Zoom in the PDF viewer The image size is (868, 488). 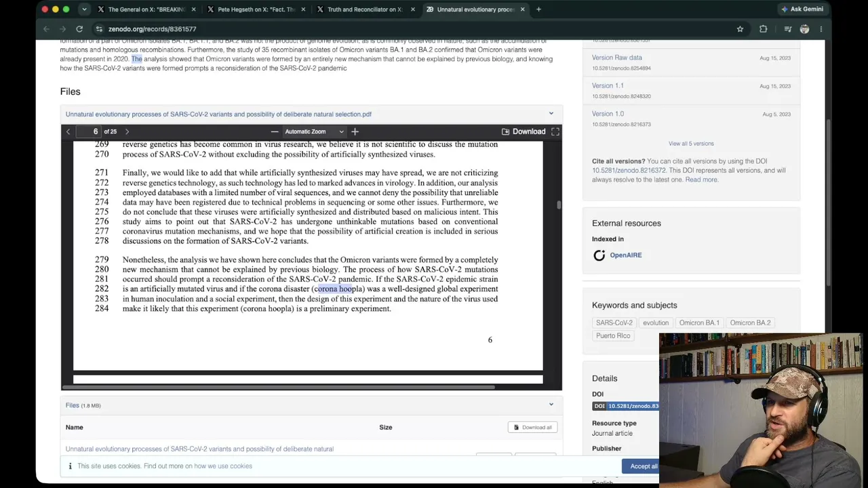[x=355, y=131]
